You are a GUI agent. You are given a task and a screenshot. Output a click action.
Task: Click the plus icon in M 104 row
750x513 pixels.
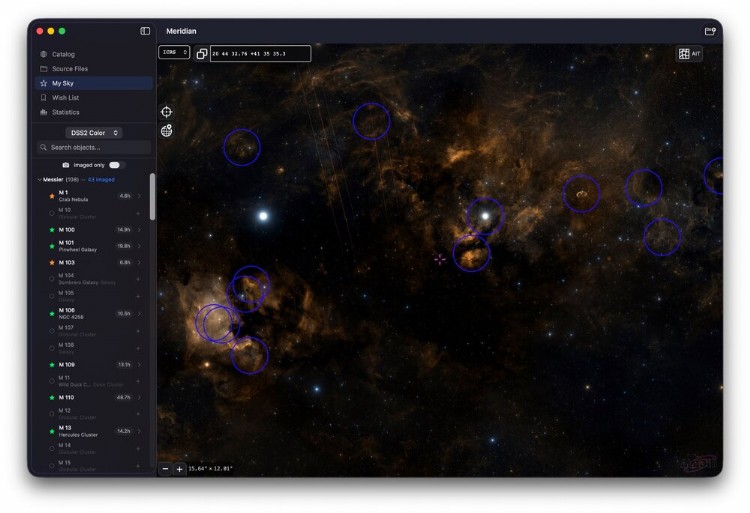(138, 279)
